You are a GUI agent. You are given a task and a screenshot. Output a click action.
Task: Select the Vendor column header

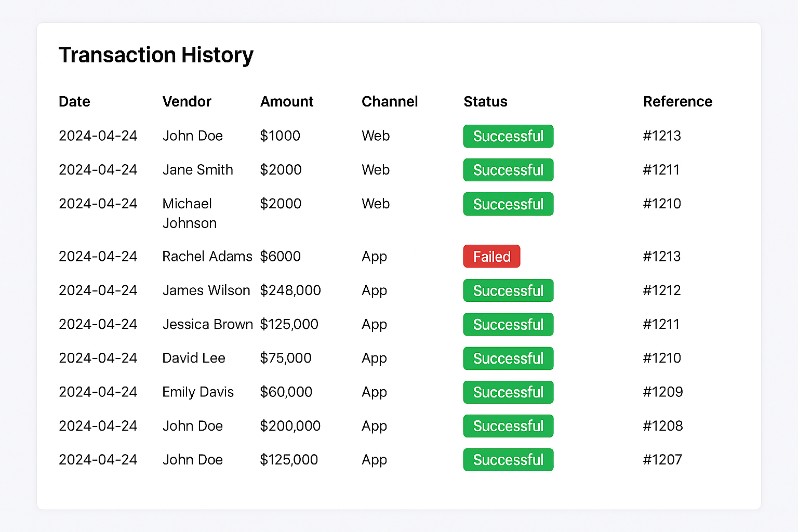pyautogui.click(x=187, y=102)
